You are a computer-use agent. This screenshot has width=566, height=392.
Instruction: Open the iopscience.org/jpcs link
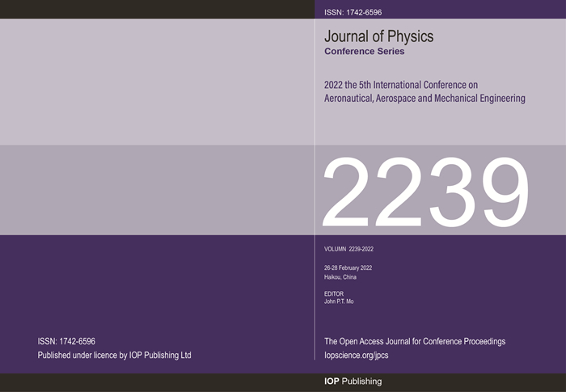pyautogui.click(x=357, y=355)
